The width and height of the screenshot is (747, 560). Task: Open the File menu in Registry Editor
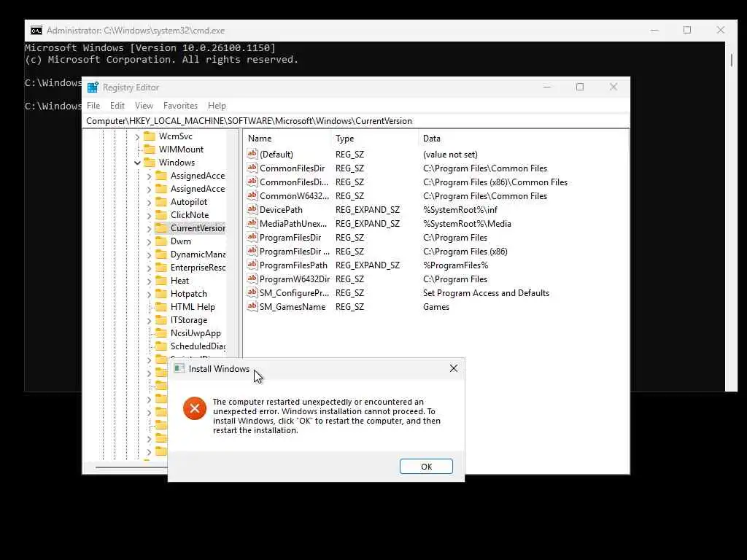click(93, 105)
